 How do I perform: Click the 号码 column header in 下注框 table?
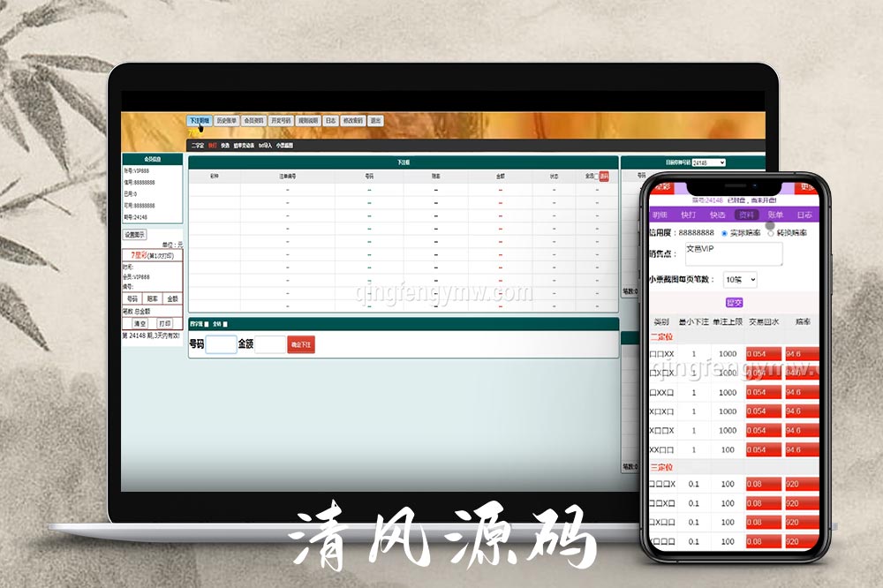(x=369, y=177)
